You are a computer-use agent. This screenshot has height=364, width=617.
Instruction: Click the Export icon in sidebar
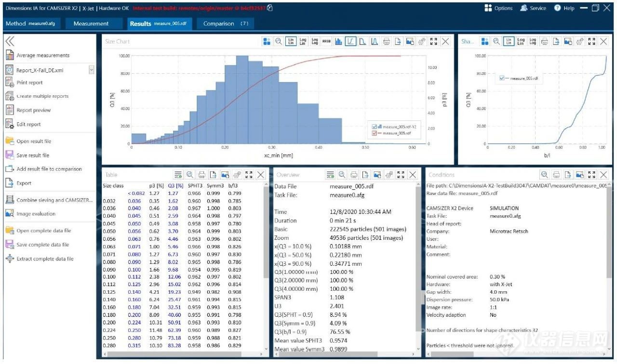coord(10,183)
